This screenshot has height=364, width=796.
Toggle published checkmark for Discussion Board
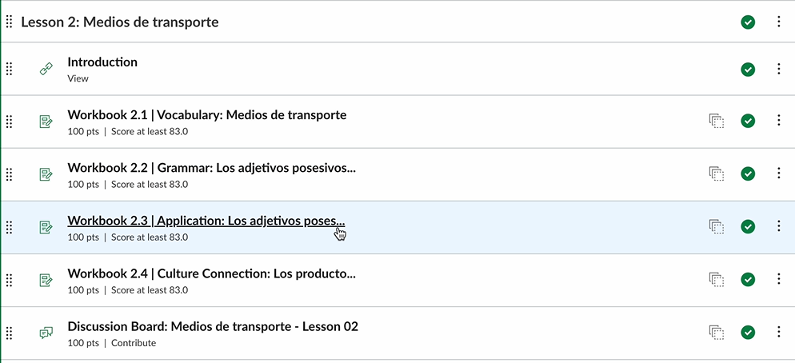click(747, 333)
